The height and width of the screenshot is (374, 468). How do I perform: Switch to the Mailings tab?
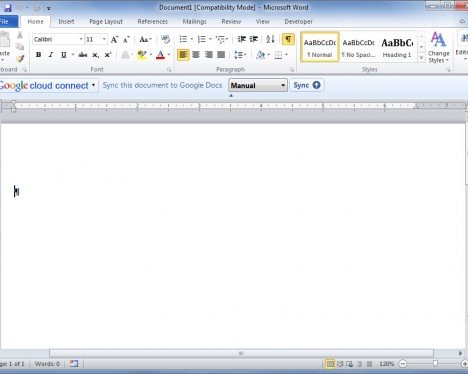195,22
